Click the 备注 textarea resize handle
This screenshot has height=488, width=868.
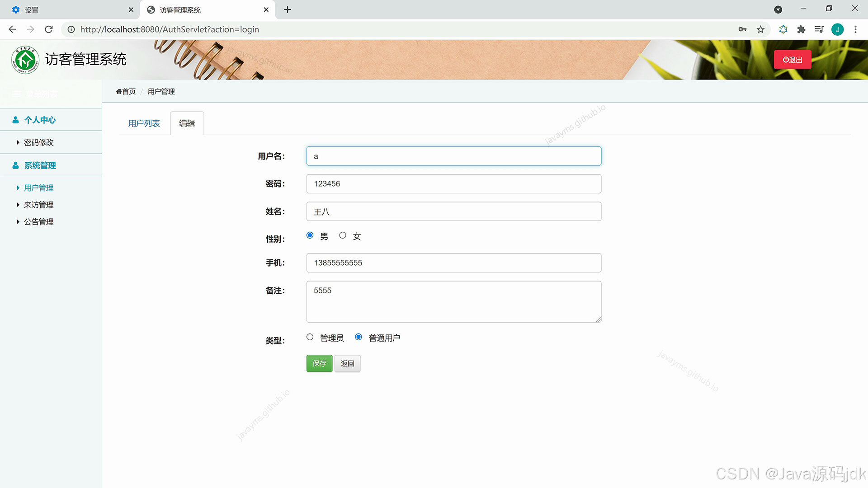tap(598, 319)
